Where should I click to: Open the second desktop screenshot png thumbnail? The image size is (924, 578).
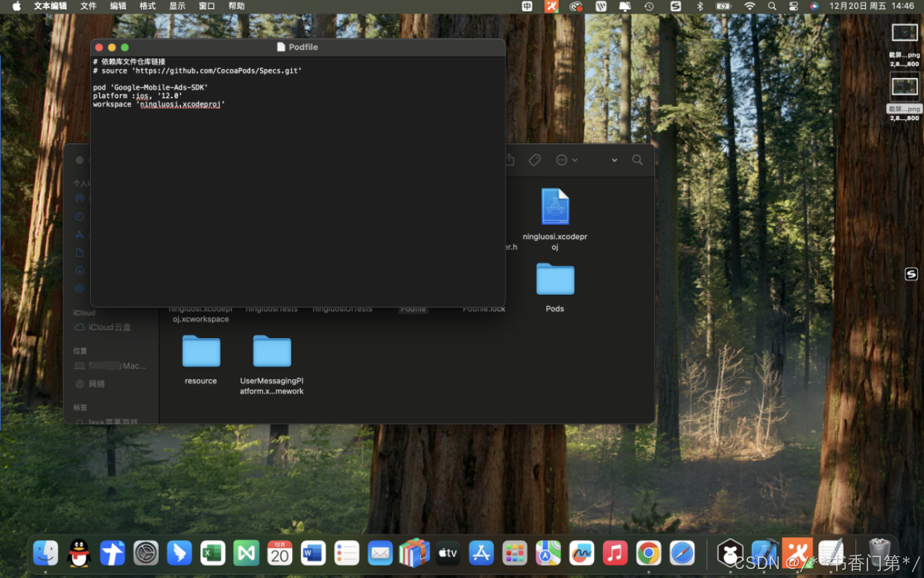[x=905, y=86]
